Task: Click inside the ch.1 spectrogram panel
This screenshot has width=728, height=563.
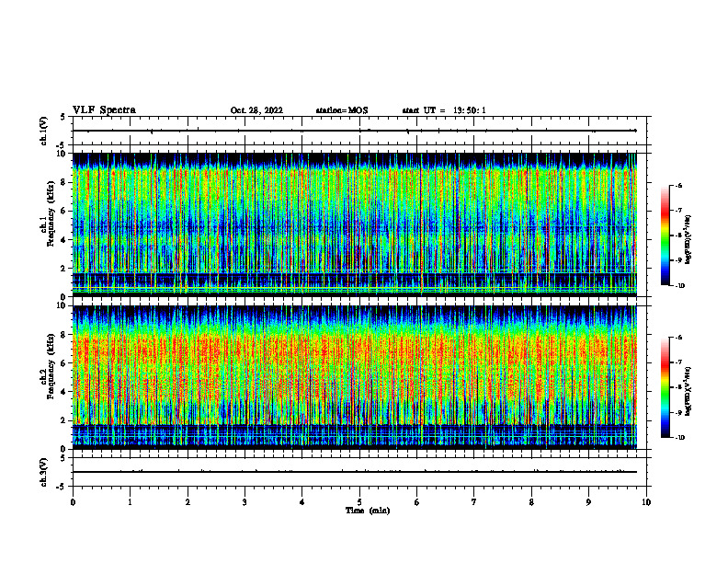Action: pyautogui.click(x=355, y=224)
